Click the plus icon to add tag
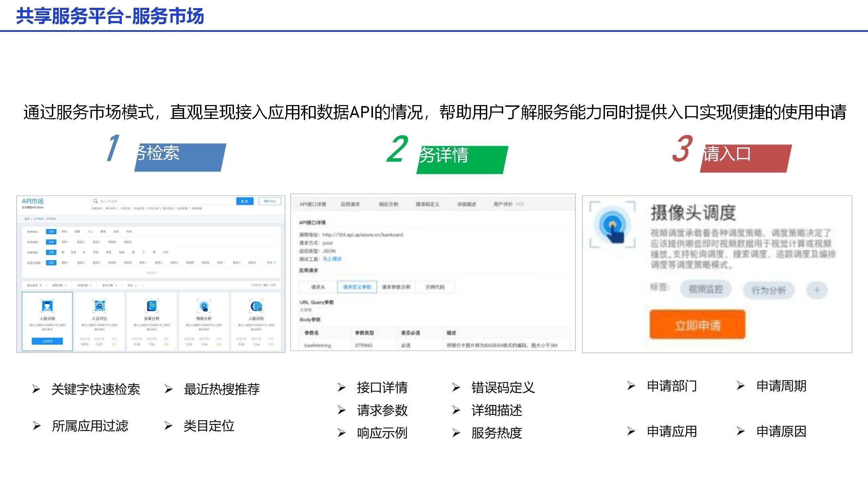This screenshot has height=488, width=868. tap(816, 290)
